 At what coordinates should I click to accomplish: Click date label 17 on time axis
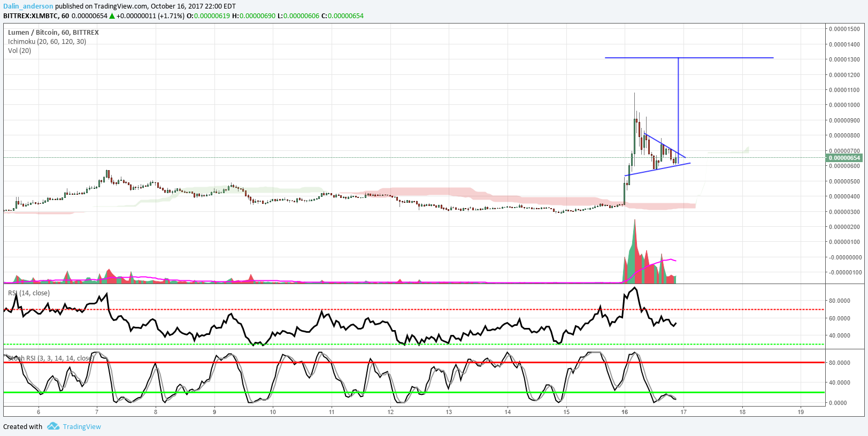pos(683,411)
